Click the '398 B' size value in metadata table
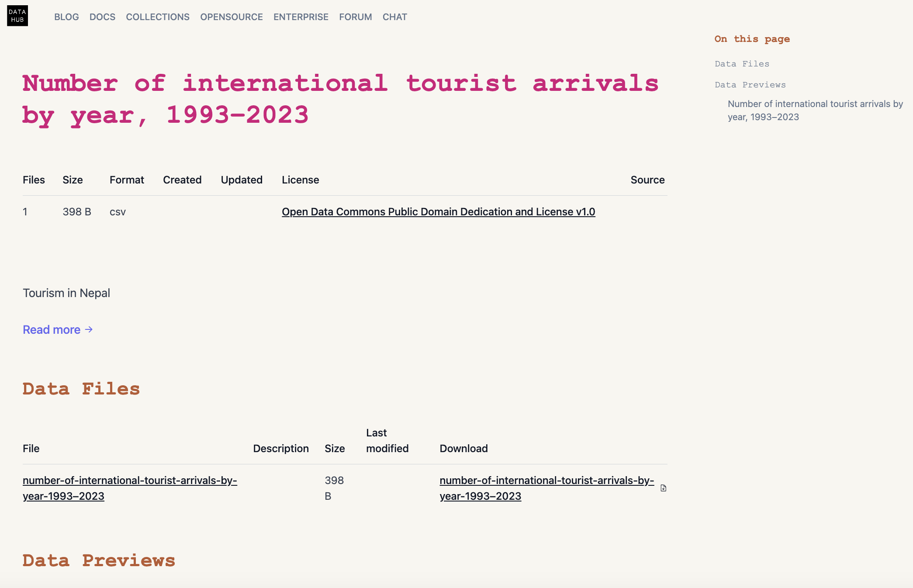Screen dimensions: 913x588 click(x=77, y=212)
